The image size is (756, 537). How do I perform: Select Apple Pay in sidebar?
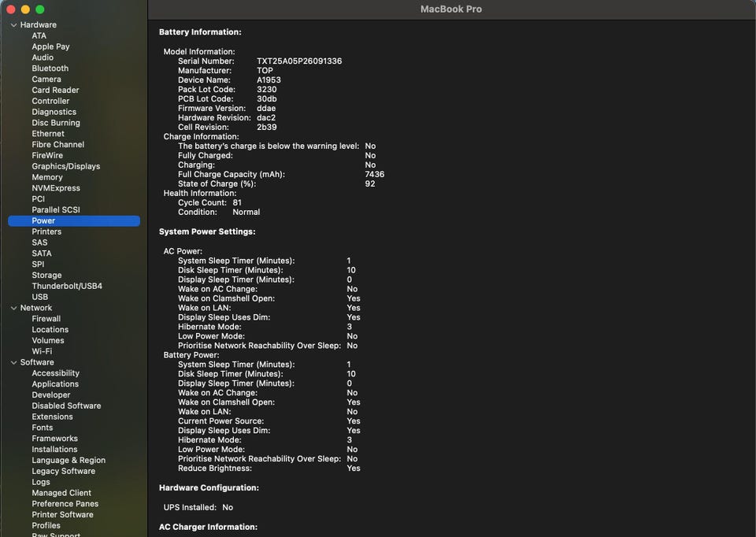click(50, 46)
